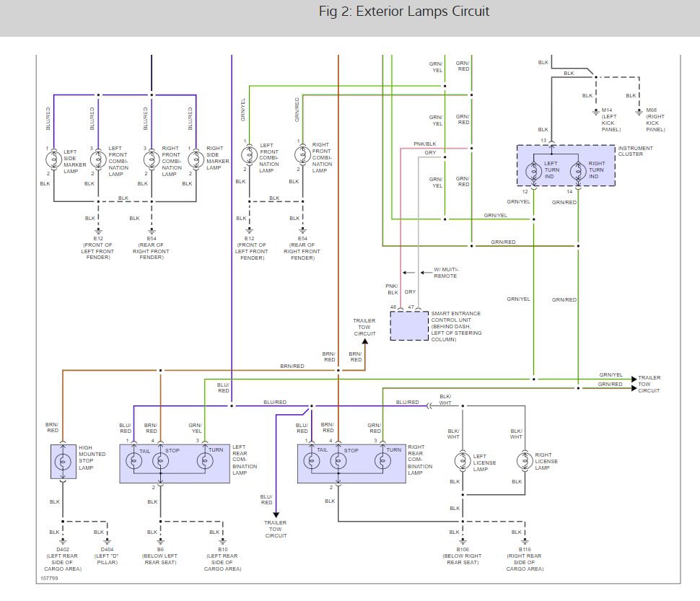Select the Right Turn Ind bulb
This screenshot has width=700, height=601.
[x=578, y=171]
